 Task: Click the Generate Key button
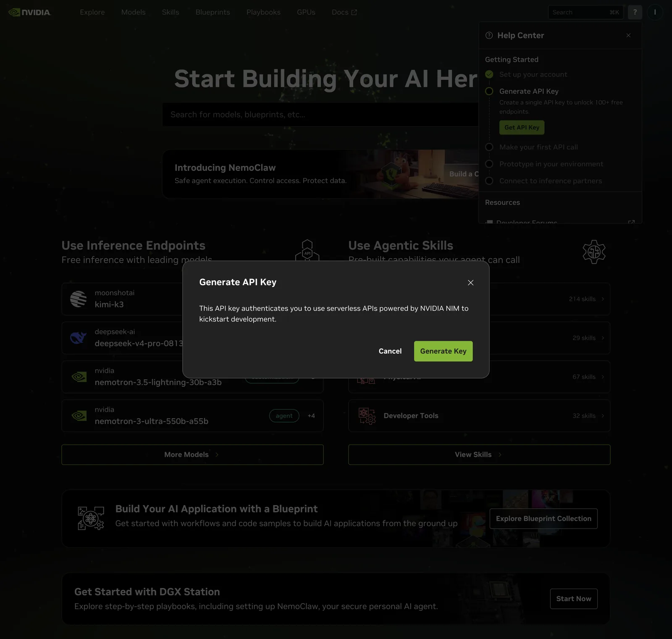(443, 351)
